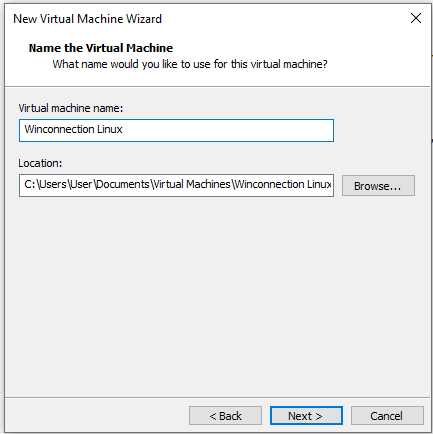Image resolution: width=433 pixels, height=434 pixels.
Task: Click the "C:" drive portion of Location path
Action: point(30,184)
